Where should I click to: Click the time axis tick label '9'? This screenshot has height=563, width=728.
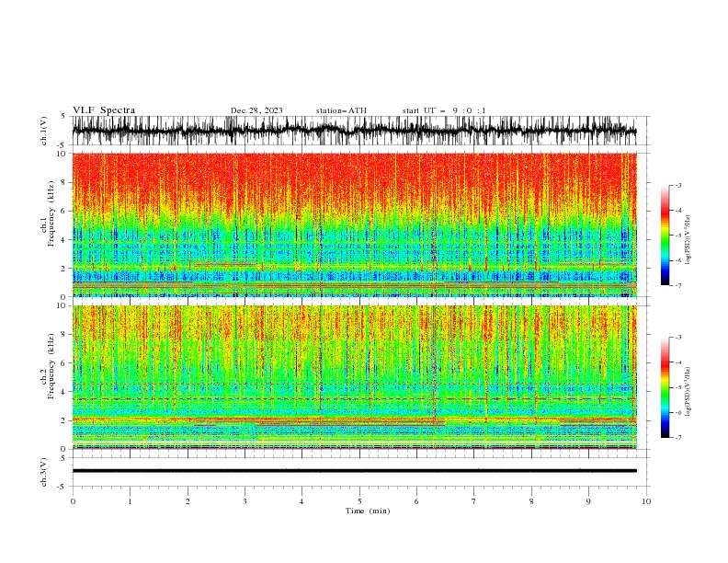(588, 501)
